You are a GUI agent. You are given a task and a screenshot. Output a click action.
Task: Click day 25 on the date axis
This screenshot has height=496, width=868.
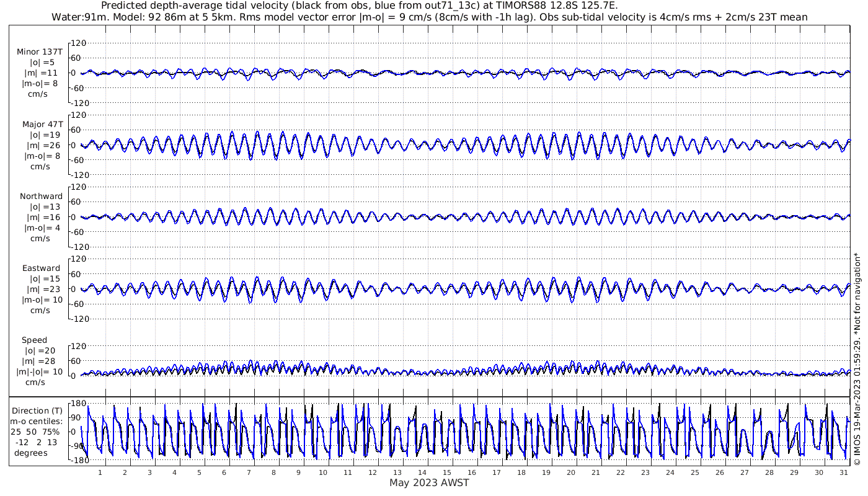click(695, 472)
